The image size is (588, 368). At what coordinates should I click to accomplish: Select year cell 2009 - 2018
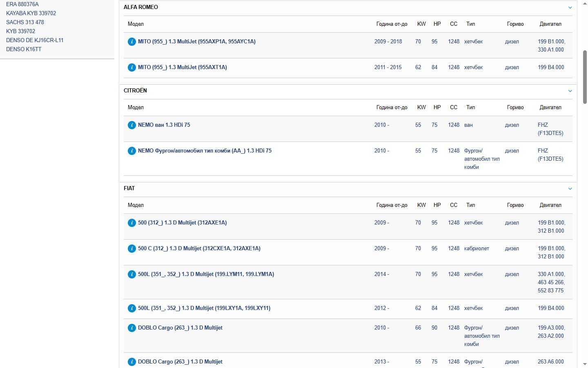click(388, 41)
